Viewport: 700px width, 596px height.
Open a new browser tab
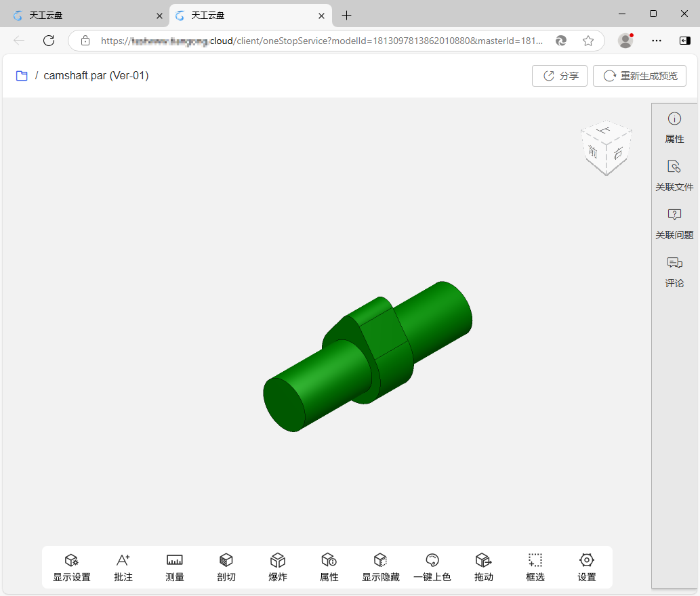[346, 16]
